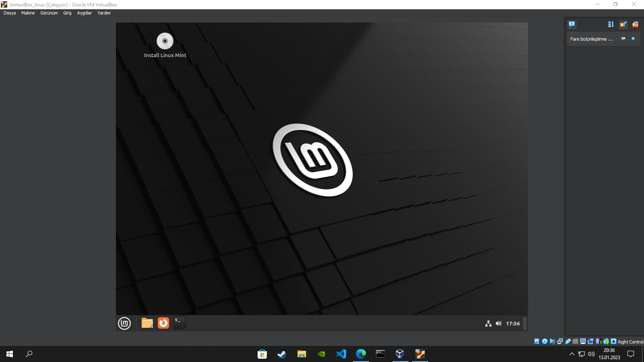644x362 pixels.
Task: Click the shared folders status icon
Action: 576,341
